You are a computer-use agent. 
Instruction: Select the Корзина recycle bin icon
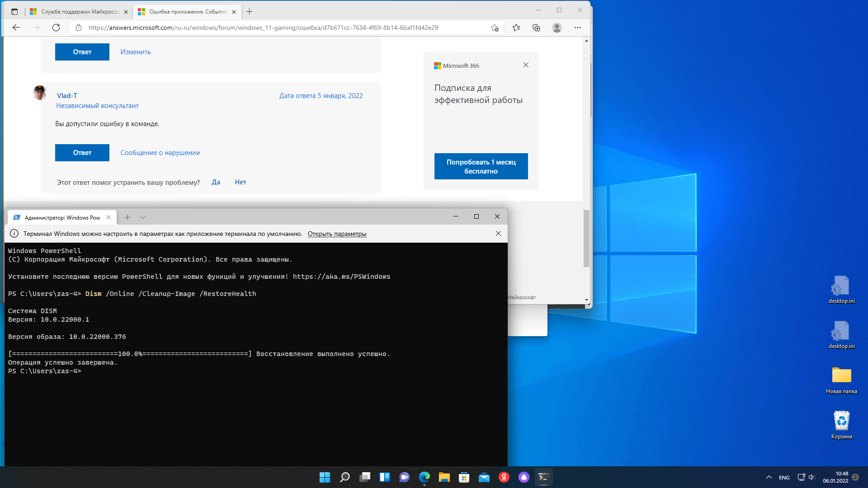[841, 425]
